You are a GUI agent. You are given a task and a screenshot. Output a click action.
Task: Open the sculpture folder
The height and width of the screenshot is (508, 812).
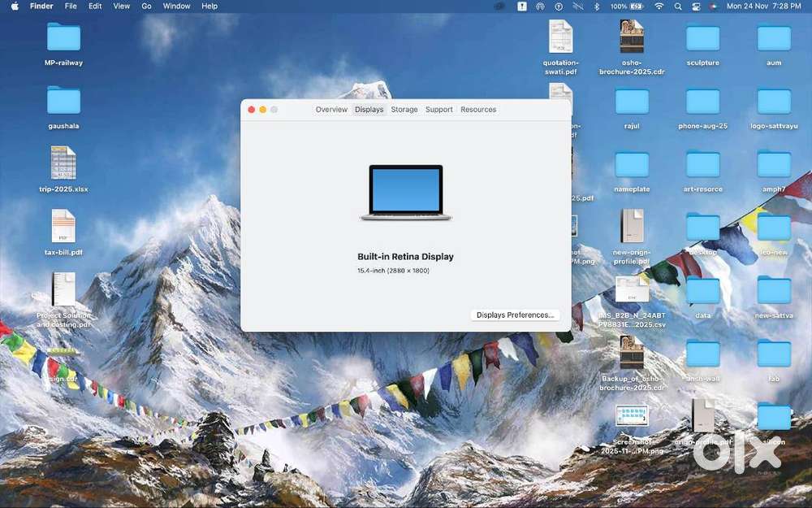702,39
